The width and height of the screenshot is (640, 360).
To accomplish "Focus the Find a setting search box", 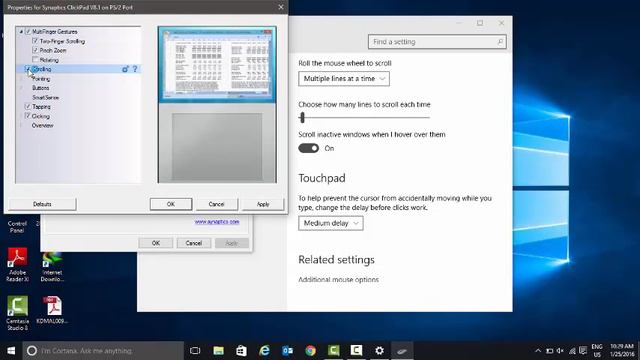I will (437, 42).
